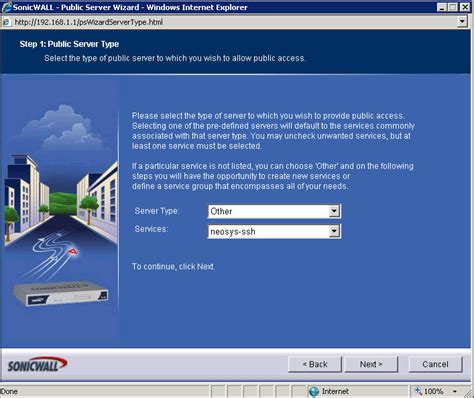Click the 'Services:' label
This screenshot has width=474, height=398.
click(151, 229)
